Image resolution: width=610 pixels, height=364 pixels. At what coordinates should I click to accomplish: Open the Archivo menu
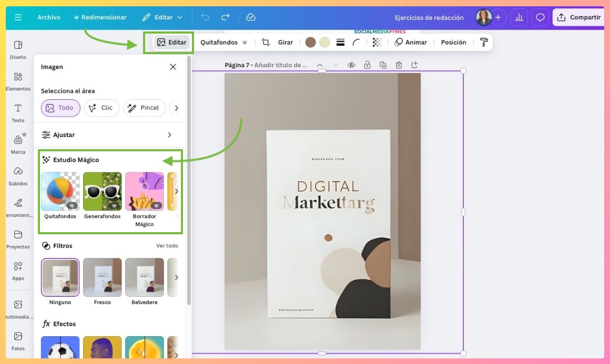[48, 17]
